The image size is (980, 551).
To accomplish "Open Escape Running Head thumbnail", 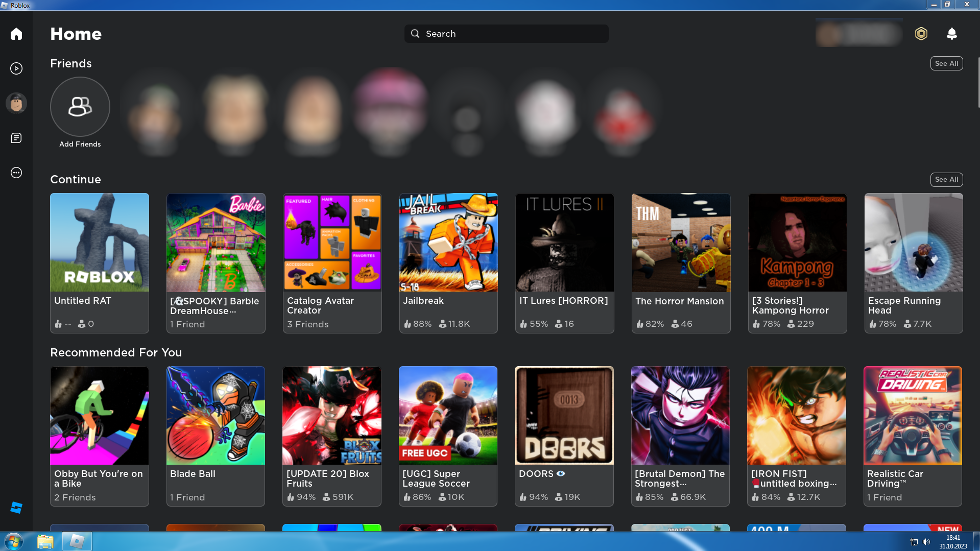I will click(x=914, y=243).
